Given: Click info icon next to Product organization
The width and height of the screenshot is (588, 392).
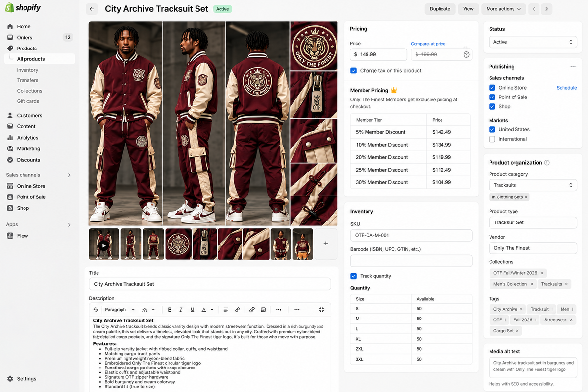Looking at the screenshot, I should tap(547, 163).
